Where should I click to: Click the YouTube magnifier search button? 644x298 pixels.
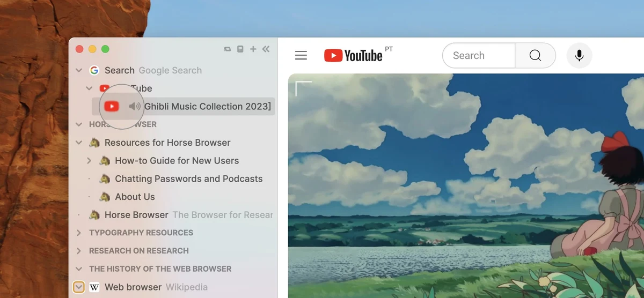tap(535, 55)
